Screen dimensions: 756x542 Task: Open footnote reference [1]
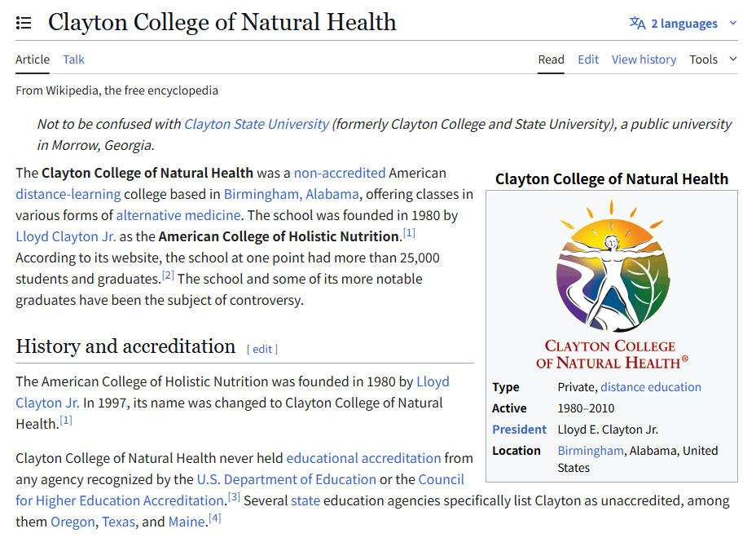(408, 231)
